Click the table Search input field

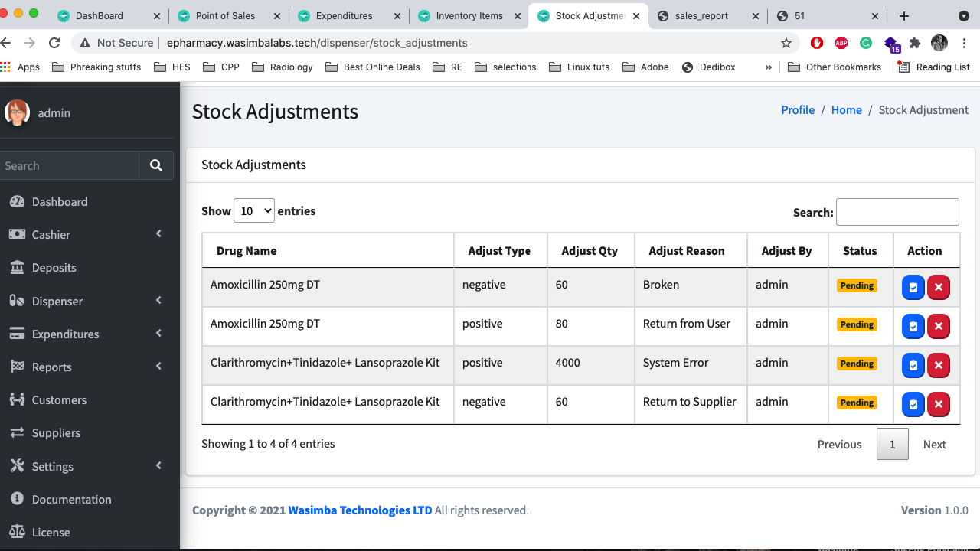tap(897, 212)
